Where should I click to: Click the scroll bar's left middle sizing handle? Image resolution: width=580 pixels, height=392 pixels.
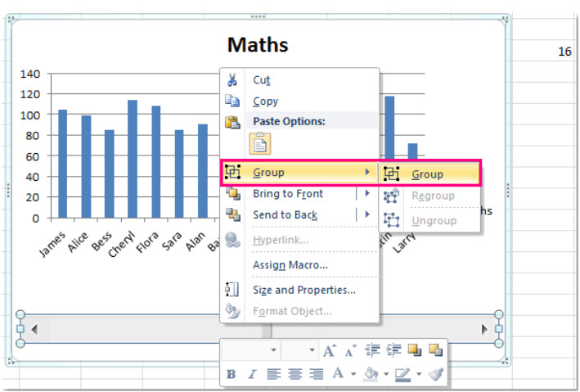click(x=20, y=329)
